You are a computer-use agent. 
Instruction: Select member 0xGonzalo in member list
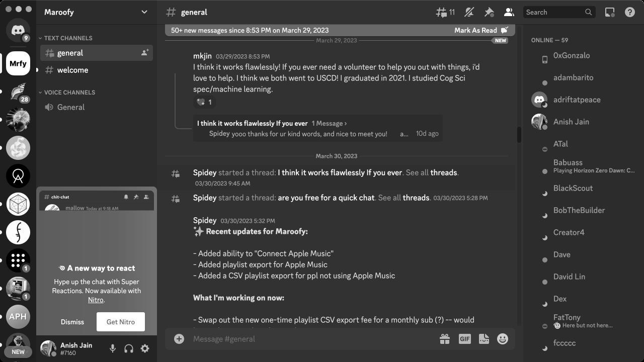584,56
